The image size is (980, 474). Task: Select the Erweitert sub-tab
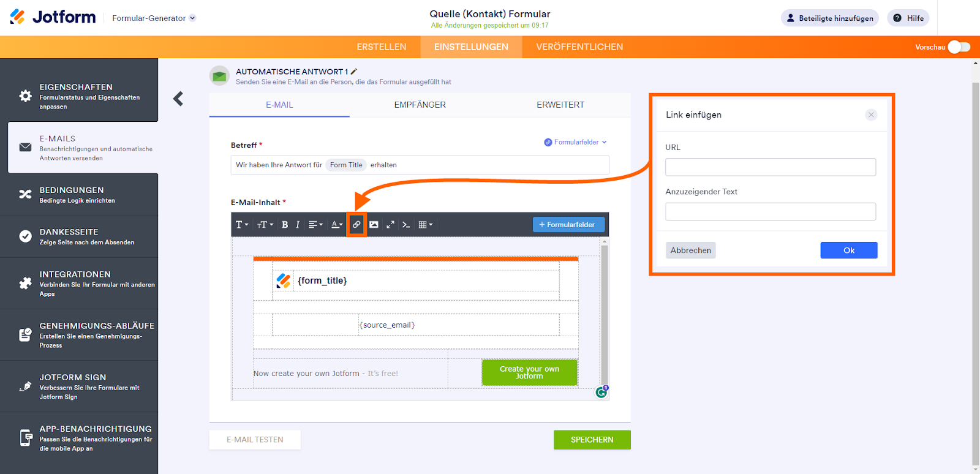(560, 105)
